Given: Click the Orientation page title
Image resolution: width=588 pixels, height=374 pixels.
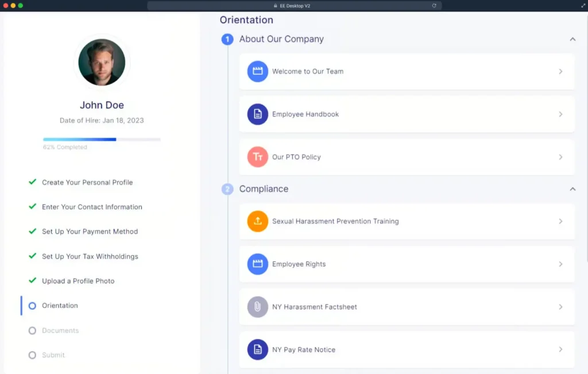Looking at the screenshot, I should pos(246,20).
